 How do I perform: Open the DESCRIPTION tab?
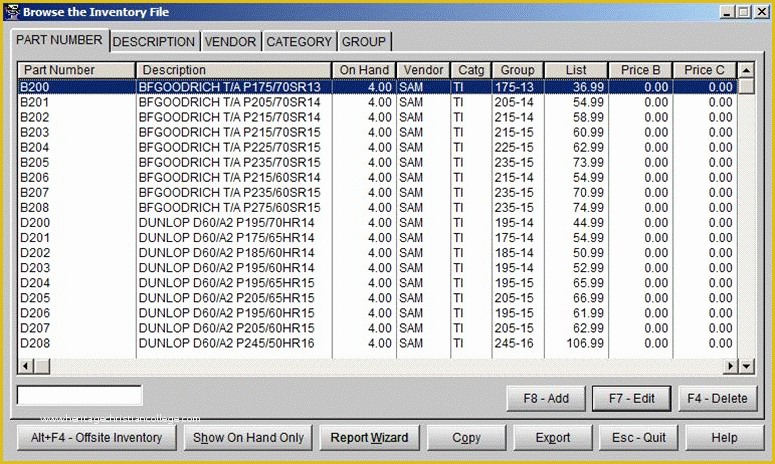click(x=154, y=42)
